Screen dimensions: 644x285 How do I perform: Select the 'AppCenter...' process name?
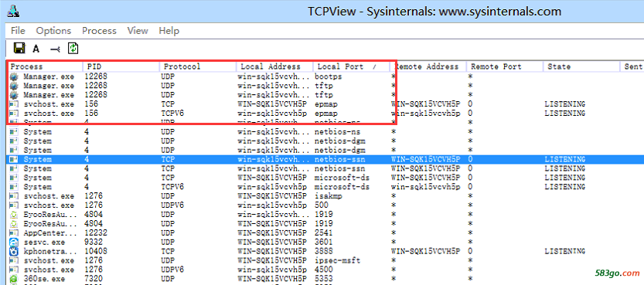pos(50,233)
